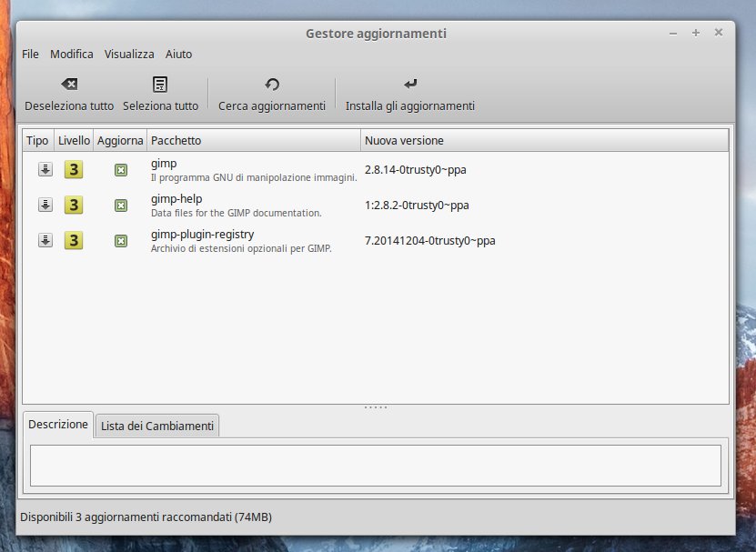Select the gimp package name
756x552 pixels.
164,164
